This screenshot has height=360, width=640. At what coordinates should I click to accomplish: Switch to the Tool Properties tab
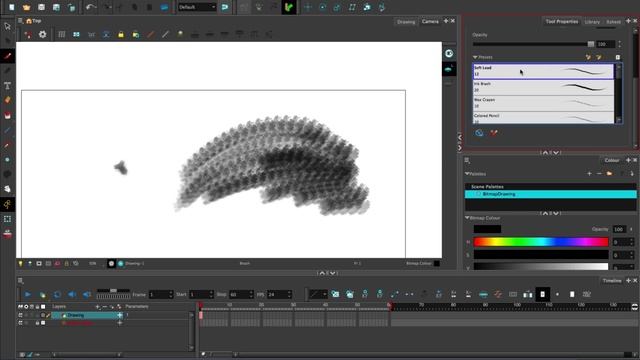click(562, 22)
